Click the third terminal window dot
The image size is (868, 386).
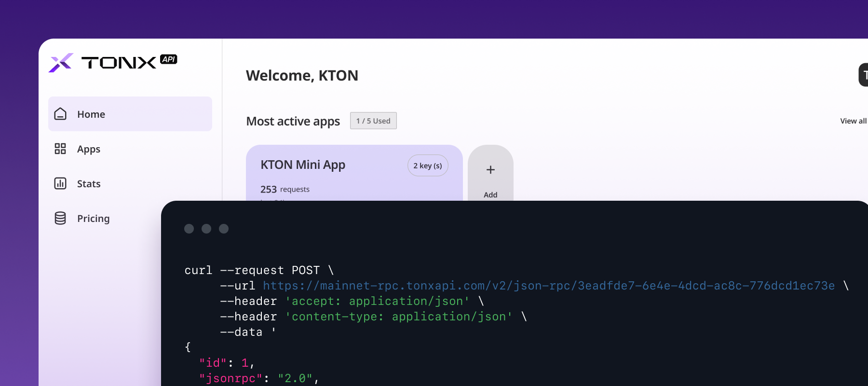(224, 229)
